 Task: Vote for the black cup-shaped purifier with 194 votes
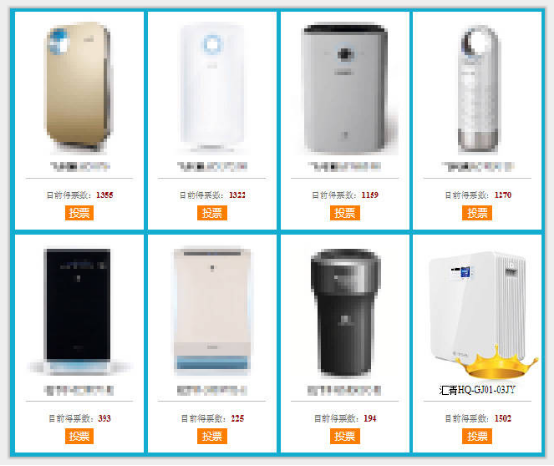[x=345, y=436]
